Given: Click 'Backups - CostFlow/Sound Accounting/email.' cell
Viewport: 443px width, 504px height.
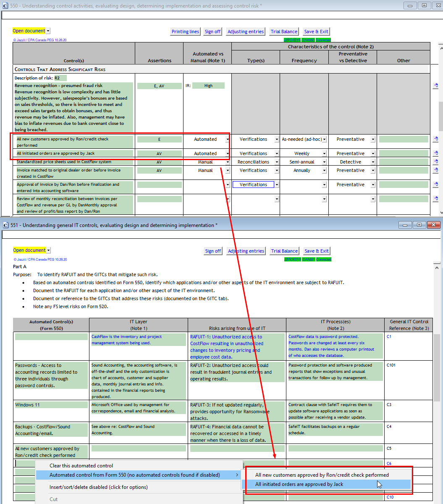Looking at the screenshot, I should pyautogui.click(x=51, y=430).
